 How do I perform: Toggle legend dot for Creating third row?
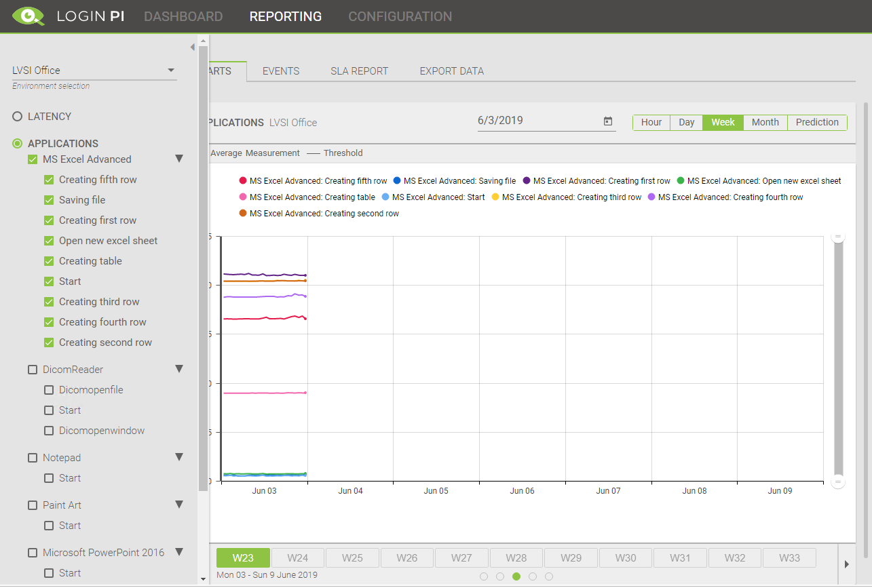click(x=495, y=197)
